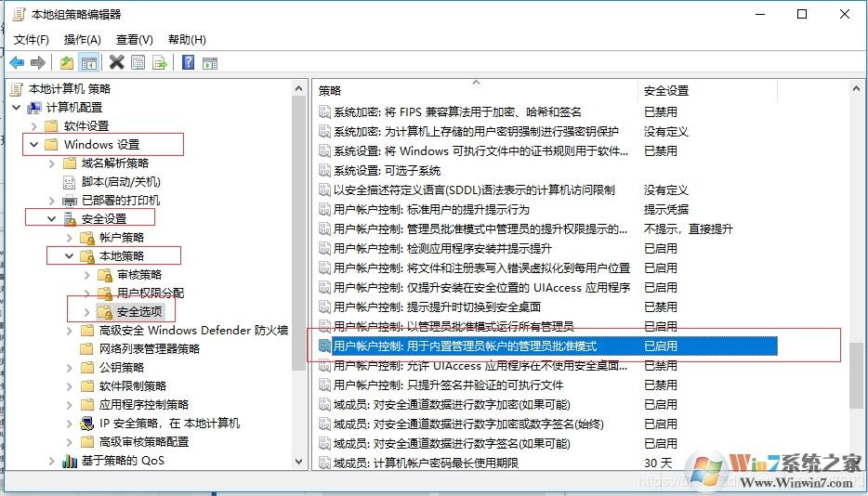Click tree pane scroll up arrow
Image resolution: width=868 pixels, height=496 pixels.
pos(299,88)
